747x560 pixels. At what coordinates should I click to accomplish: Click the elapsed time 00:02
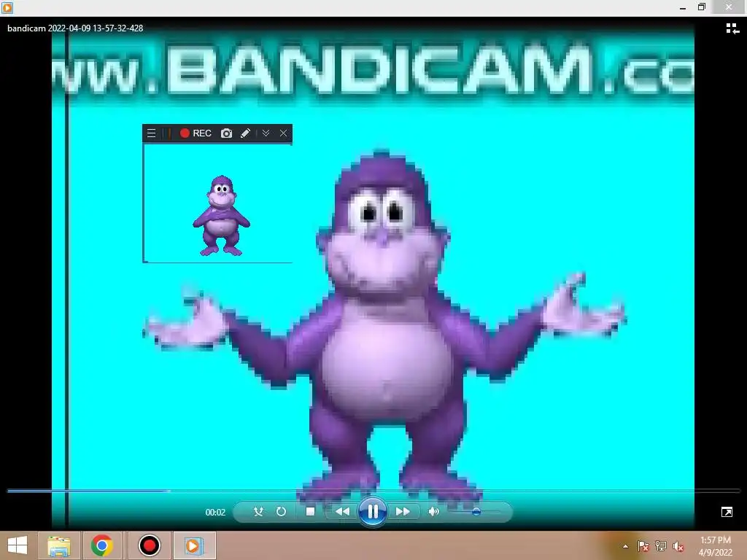tap(215, 513)
